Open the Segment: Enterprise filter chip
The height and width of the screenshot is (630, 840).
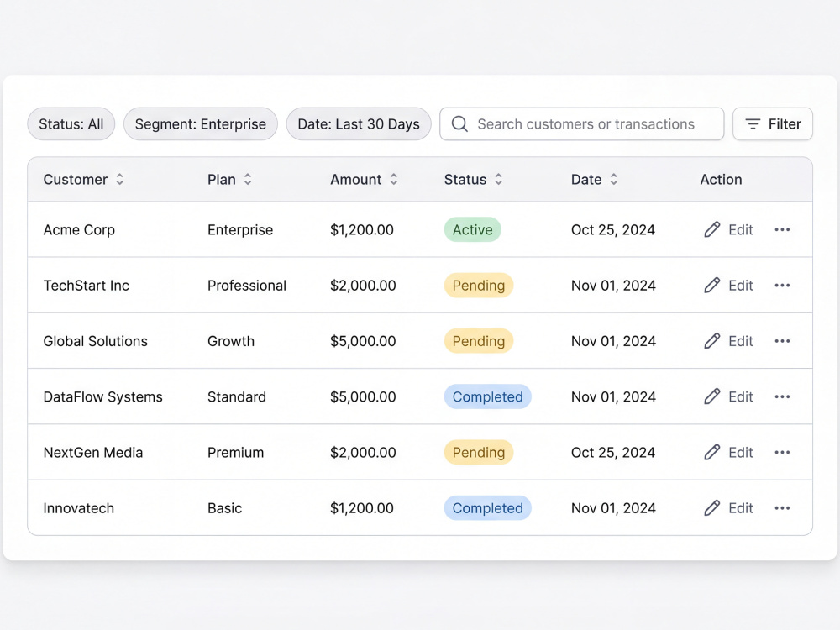click(x=201, y=123)
